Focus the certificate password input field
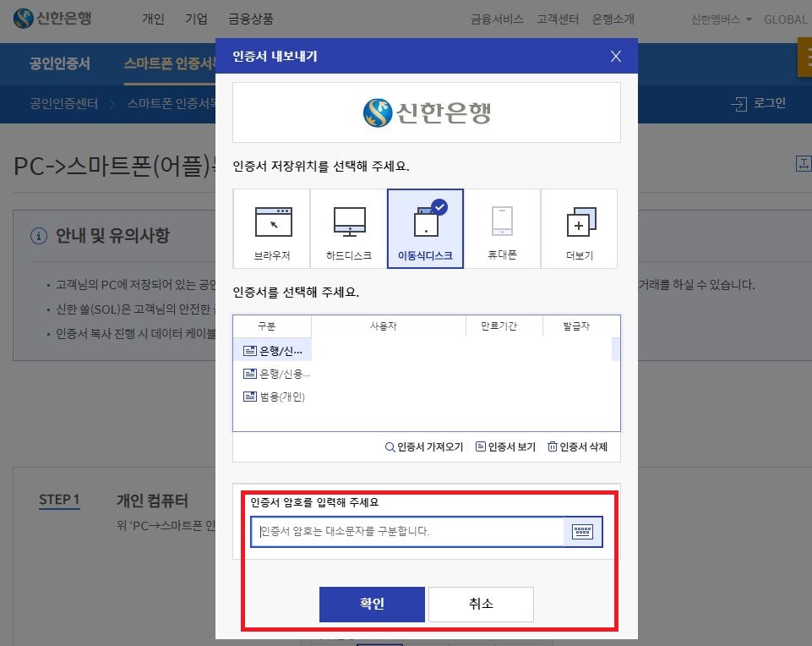Viewport: 812px width, 646px height. 407,531
